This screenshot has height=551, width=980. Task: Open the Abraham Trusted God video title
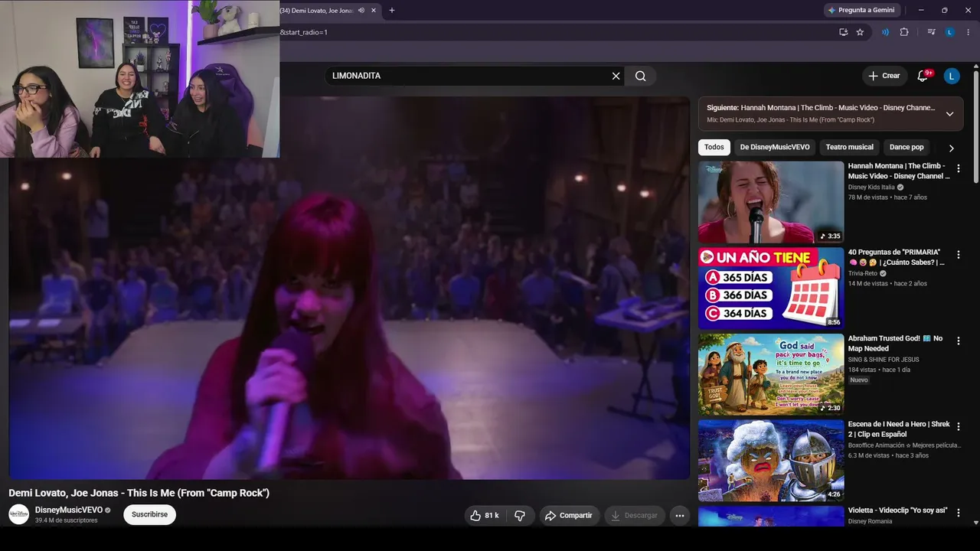896,344
